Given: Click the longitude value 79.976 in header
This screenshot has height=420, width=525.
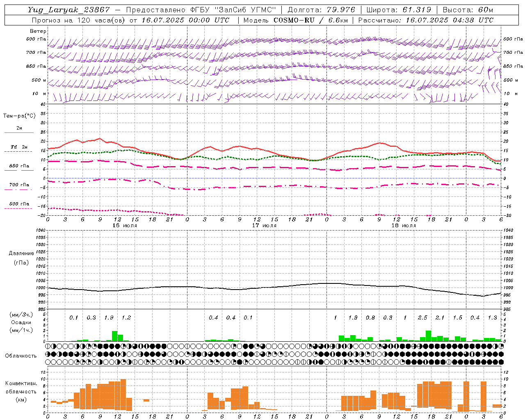Looking at the screenshot, I should click(x=342, y=10).
